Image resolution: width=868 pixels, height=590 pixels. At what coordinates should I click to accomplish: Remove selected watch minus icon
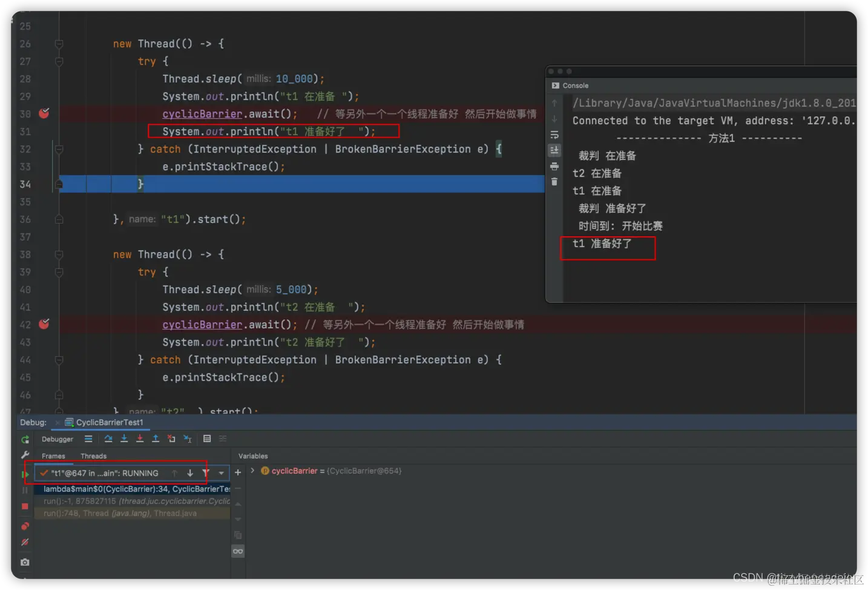(238, 488)
